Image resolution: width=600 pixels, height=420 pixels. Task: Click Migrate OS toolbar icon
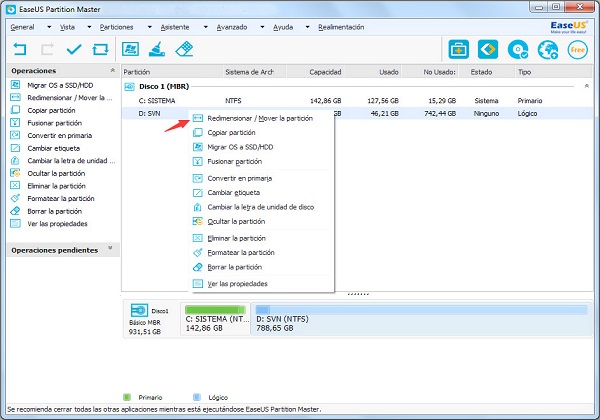(130, 49)
